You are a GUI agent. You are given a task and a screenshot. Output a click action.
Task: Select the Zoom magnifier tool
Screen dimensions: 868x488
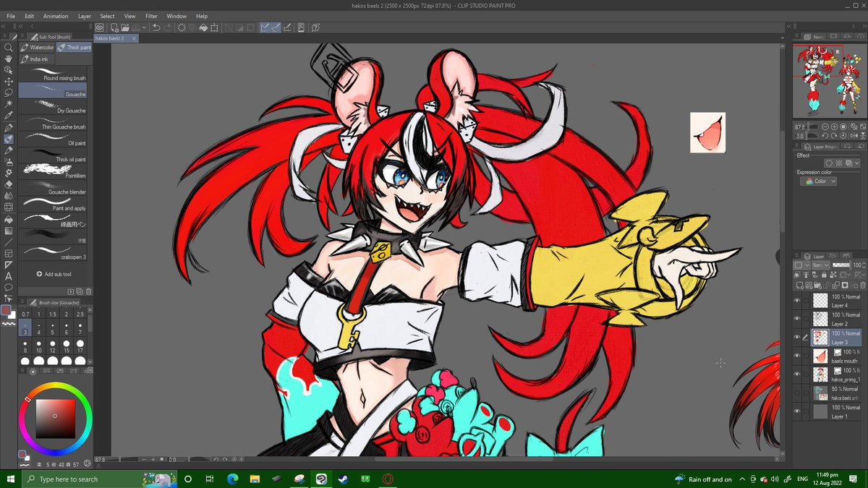pos(9,47)
